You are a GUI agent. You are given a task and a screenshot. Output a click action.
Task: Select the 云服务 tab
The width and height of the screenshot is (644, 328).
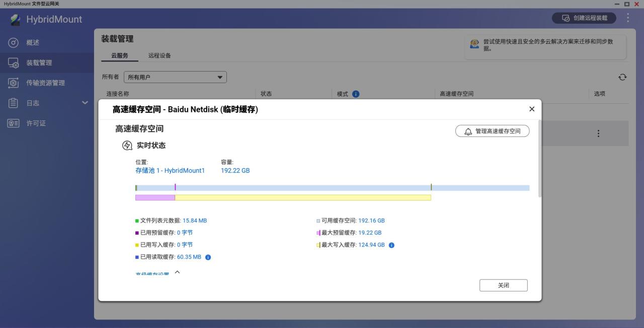[x=120, y=55]
